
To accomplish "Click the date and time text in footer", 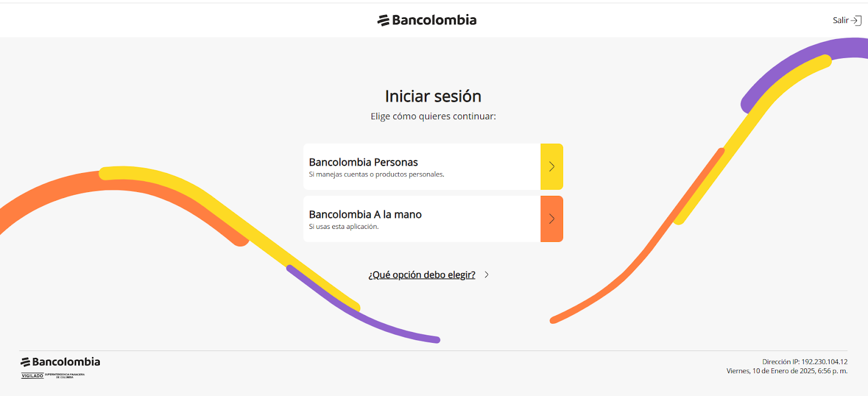I will (787, 371).
